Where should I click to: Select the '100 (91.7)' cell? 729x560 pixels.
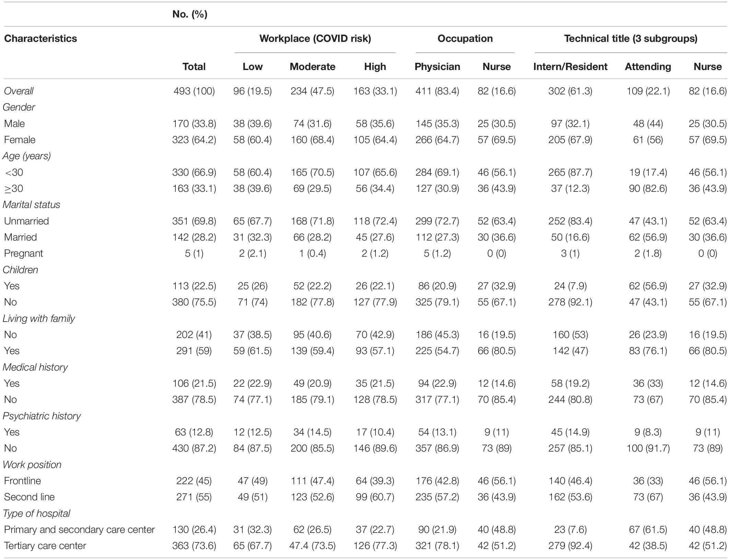[x=648, y=448]
